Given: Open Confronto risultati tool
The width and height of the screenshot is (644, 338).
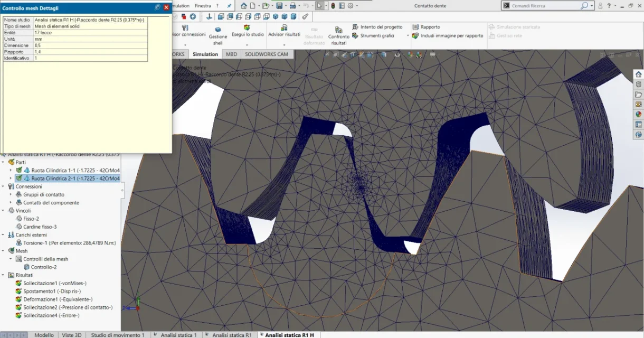Looking at the screenshot, I should pyautogui.click(x=339, y=36).
